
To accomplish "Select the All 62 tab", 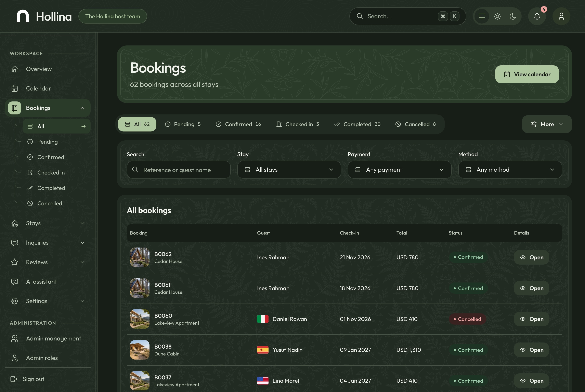I will 137,124.
